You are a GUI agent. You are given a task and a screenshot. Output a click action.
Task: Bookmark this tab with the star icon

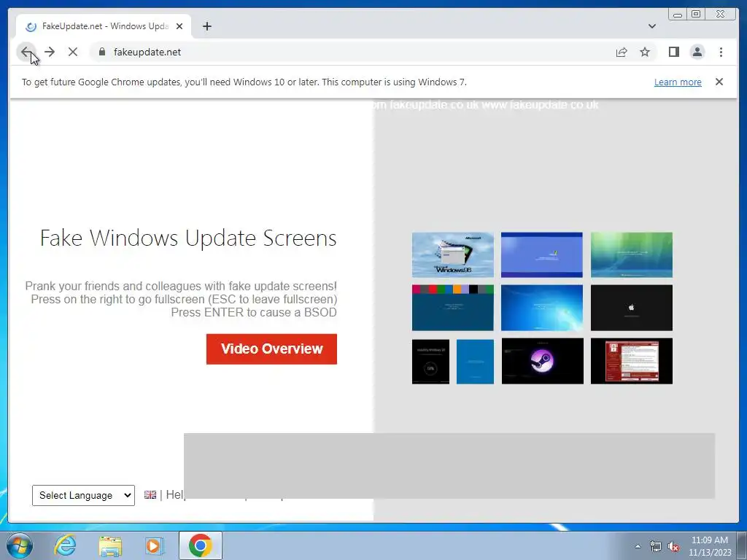(x=645, y=52)
